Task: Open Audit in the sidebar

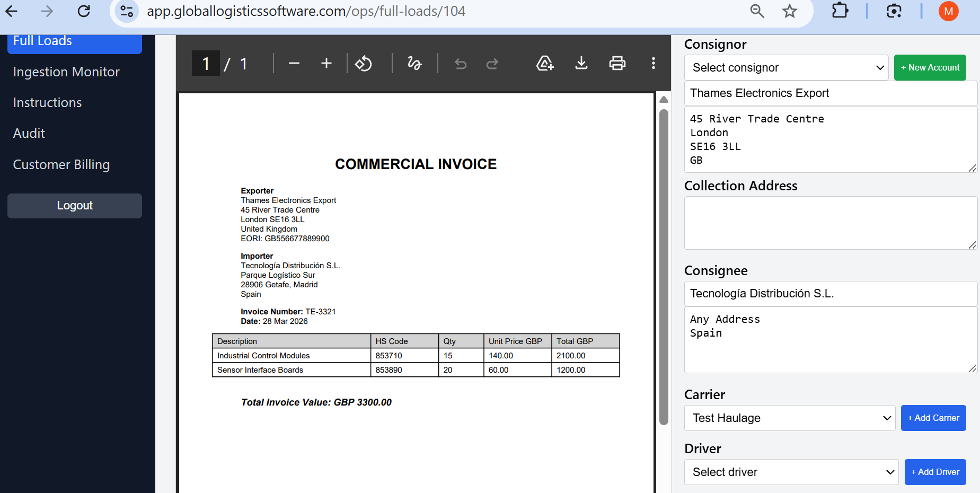Action: click(29, 133)
